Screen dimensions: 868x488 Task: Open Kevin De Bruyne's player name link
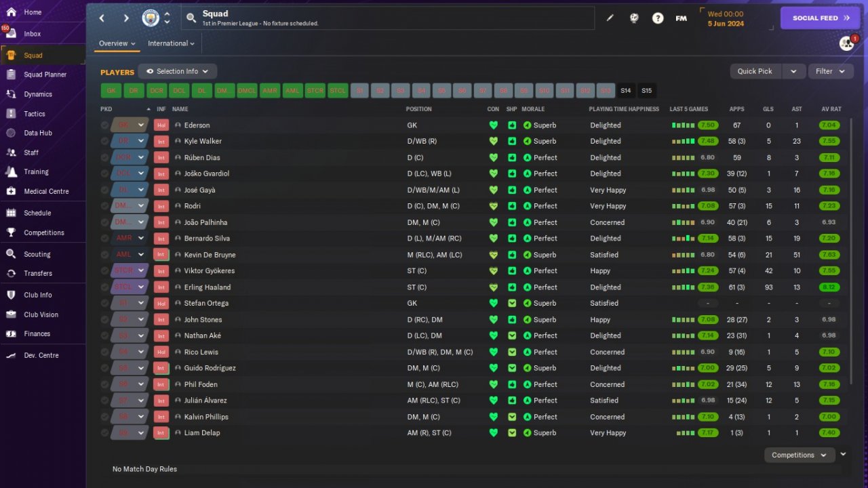(210, 255)
